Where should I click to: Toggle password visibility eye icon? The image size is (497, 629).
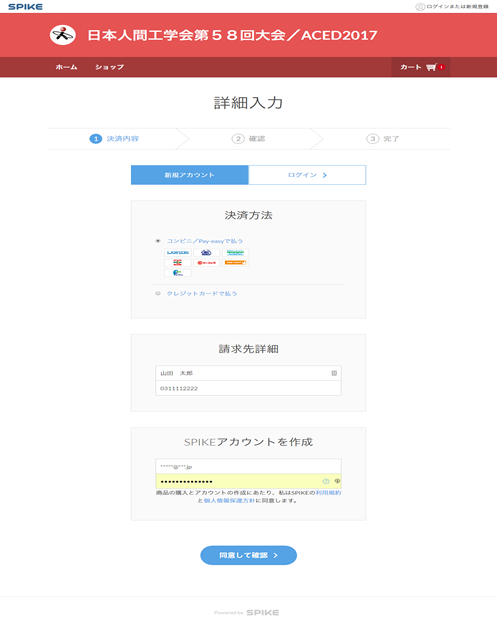[x=337, y=481]
